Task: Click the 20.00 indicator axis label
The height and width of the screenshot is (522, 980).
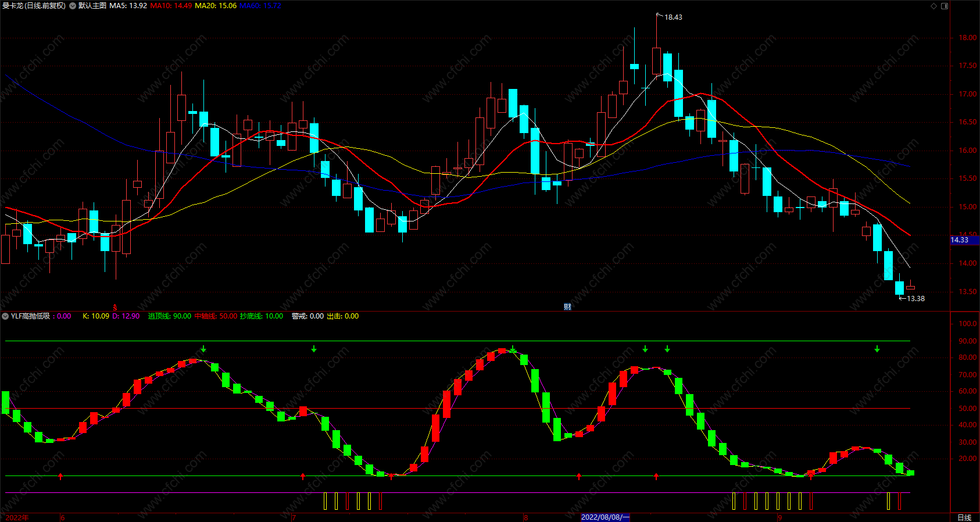Action: 968,459
